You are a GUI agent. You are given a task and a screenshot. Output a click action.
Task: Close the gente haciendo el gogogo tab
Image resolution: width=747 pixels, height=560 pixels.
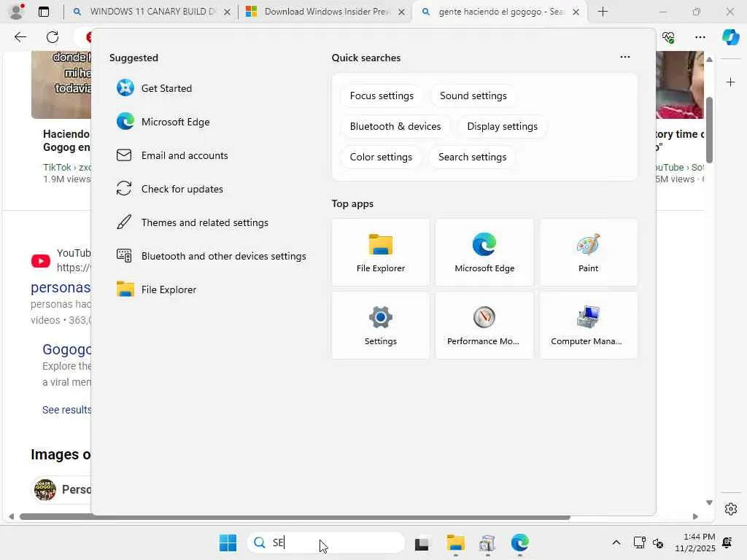[576, 12]
